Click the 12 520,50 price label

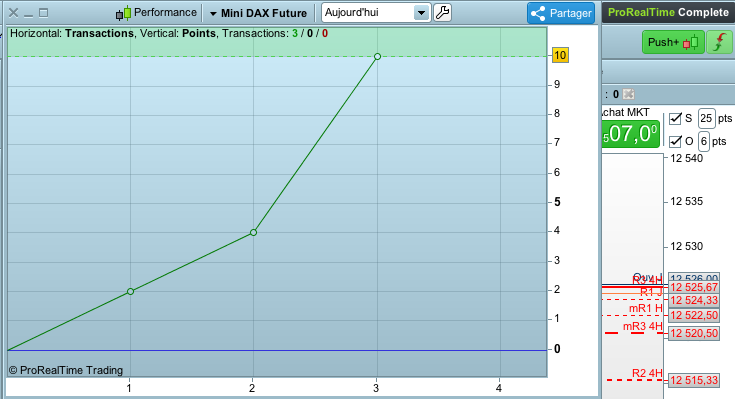coord(694,333)
